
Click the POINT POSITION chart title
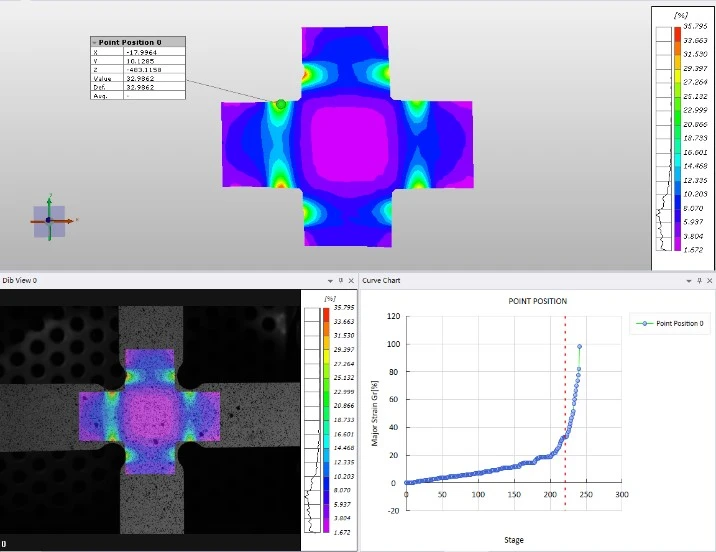pyautogui.click(x=537, y=301)
